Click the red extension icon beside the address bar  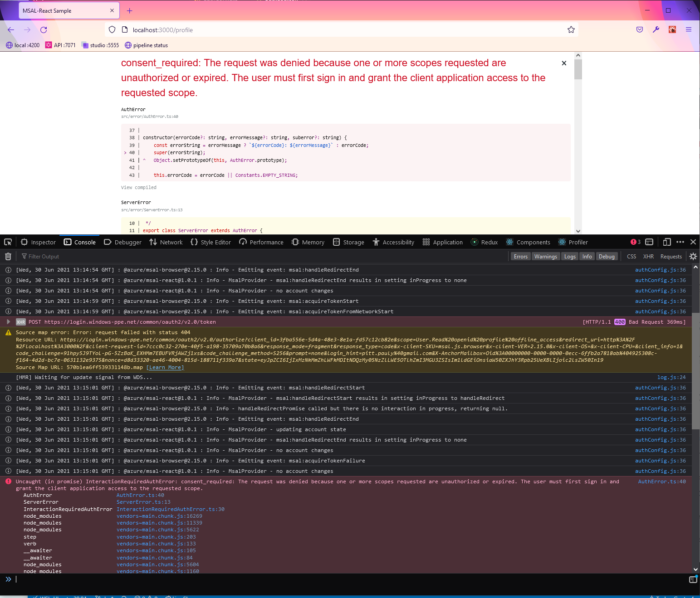point(672,29)
